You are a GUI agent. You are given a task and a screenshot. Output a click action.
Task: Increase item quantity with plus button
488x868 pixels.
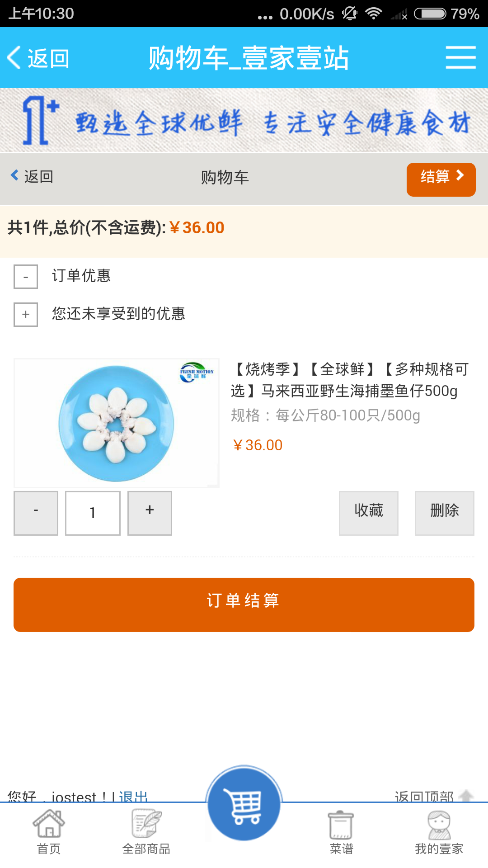pyautogui.click(x=150, y=513)
